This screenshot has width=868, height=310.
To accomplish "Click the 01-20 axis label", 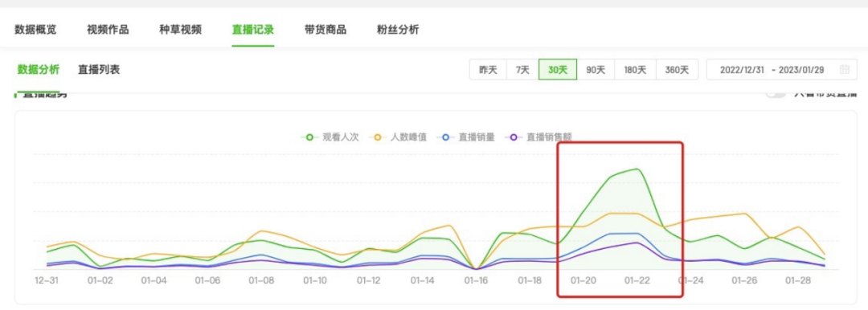I will coord(583,280).
